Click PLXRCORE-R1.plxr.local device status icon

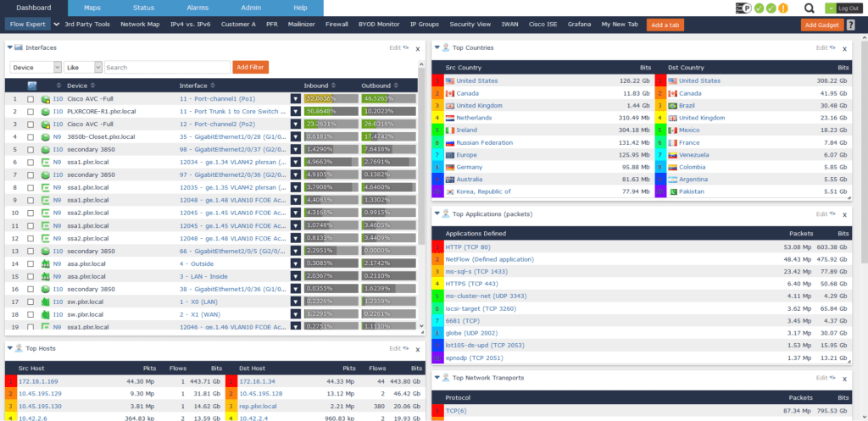click(46, 111)
